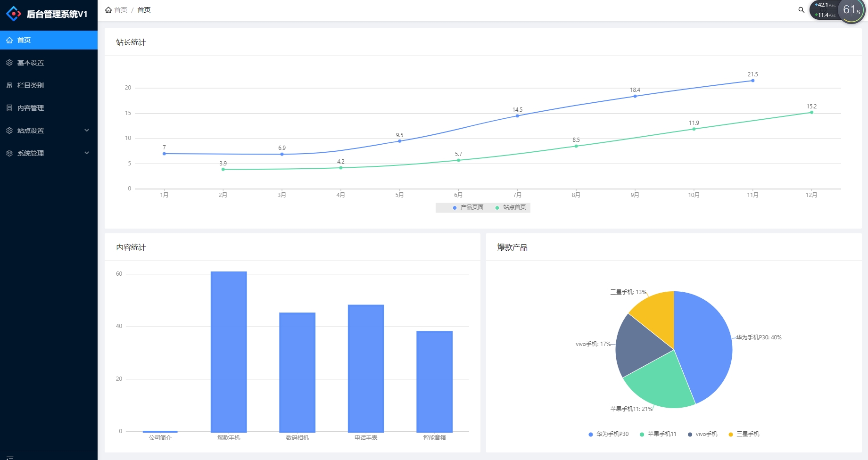This screenshot has height=460, width=868.
Task: Click the vivo手机: 17% pie label
Action: click(x=593, y=344)
